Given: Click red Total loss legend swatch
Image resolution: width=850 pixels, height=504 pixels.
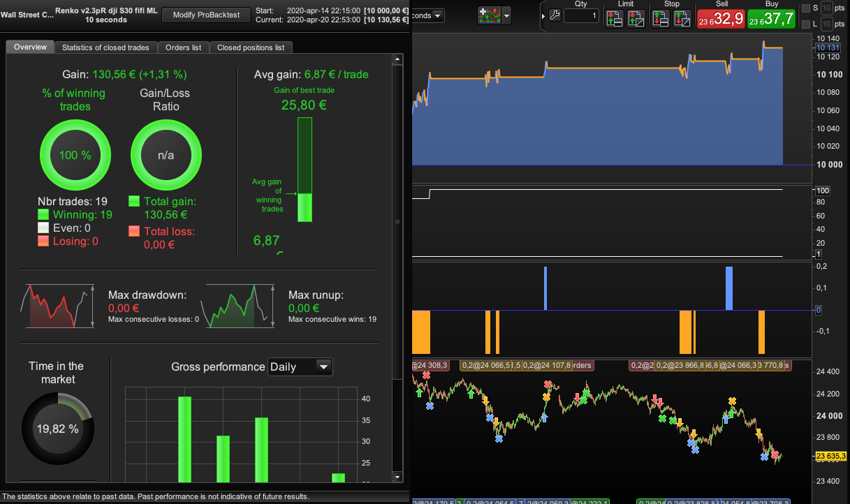Looking at the screenshot, I should (134, 231).
